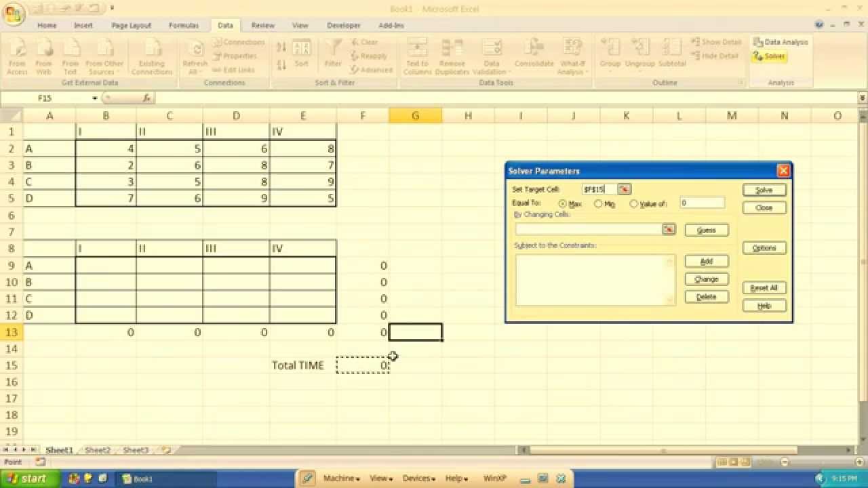This screenshot has height=488, width=868.
Task: Collapse dialog for Set Target Cell
Action: pos(624,190)
